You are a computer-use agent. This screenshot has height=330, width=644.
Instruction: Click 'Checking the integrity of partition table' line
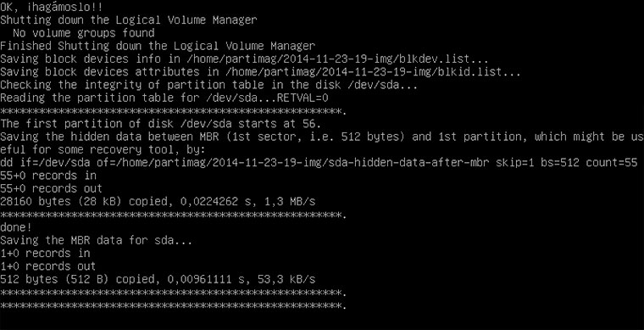pos(209,85)
